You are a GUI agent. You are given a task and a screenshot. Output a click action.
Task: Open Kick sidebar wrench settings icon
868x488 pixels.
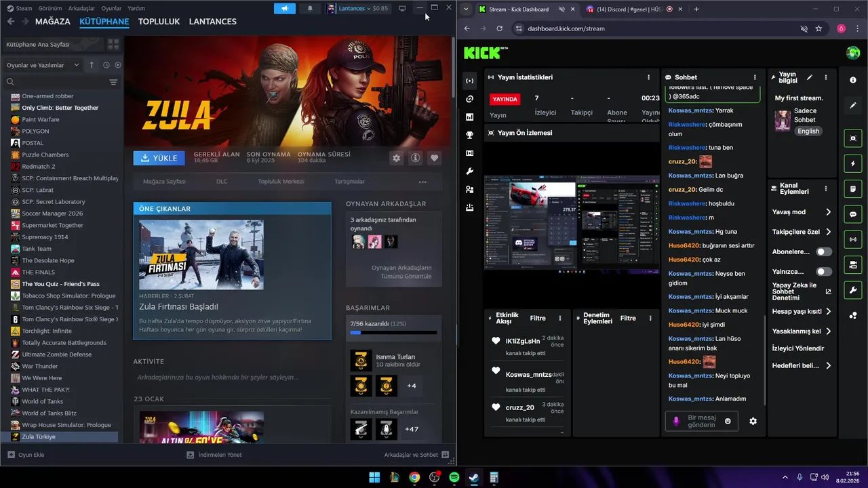coord(469,171)
